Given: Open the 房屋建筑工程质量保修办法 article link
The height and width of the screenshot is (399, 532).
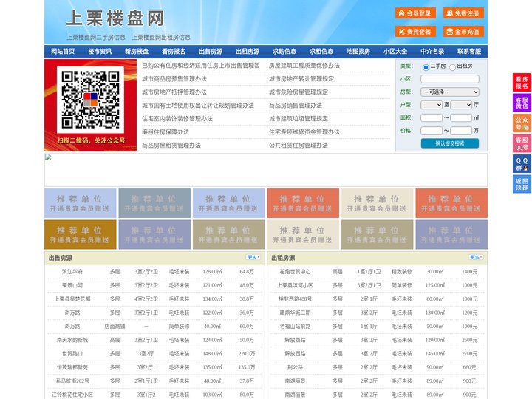Looking at the screenshot, I should tap(304, 66).
